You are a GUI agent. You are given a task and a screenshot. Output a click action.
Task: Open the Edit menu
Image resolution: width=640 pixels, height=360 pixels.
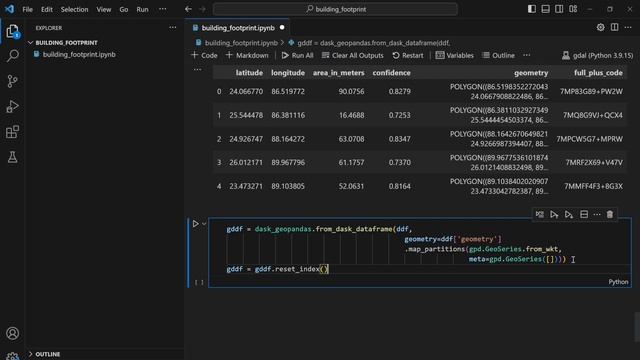pos(47,9)
